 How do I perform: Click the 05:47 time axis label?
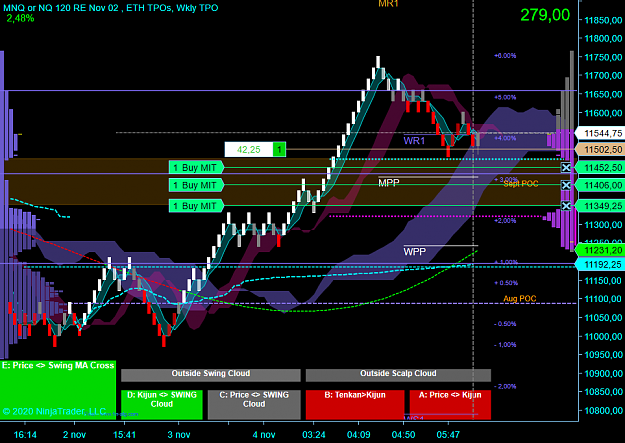448,435
